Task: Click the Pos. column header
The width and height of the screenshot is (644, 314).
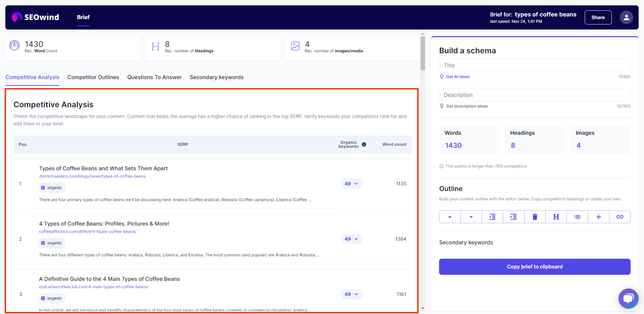Action: tap(23, 144)
